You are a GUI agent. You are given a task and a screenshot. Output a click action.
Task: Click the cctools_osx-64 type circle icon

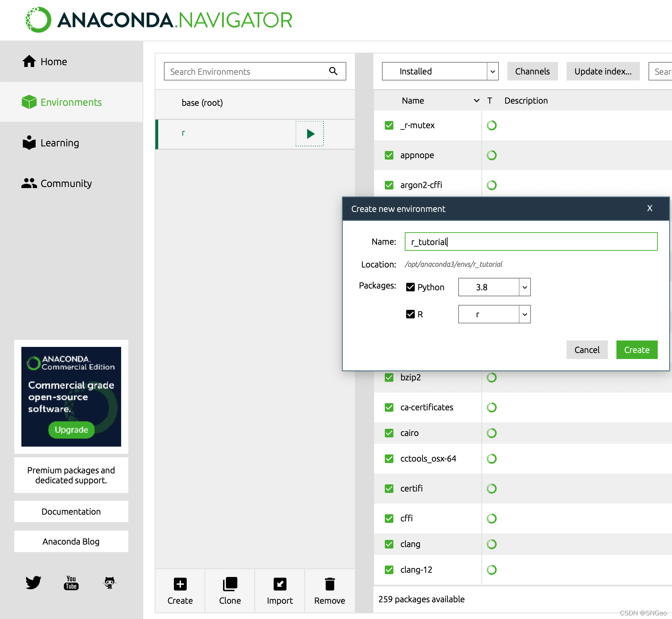492,459
